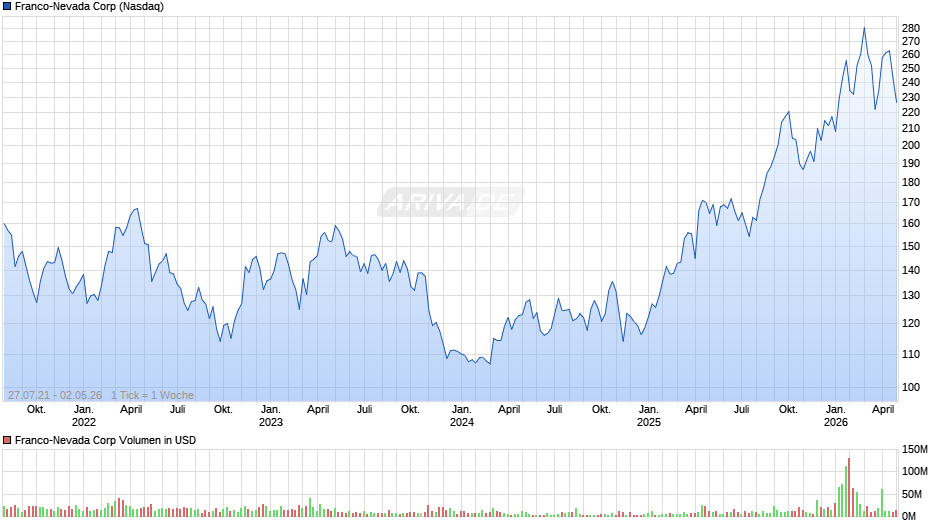Click the 150M volume axis label

click(x=915, y=449)
